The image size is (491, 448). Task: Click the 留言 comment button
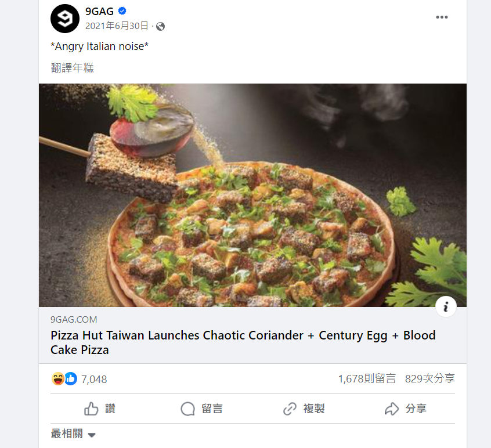(201, 409)
